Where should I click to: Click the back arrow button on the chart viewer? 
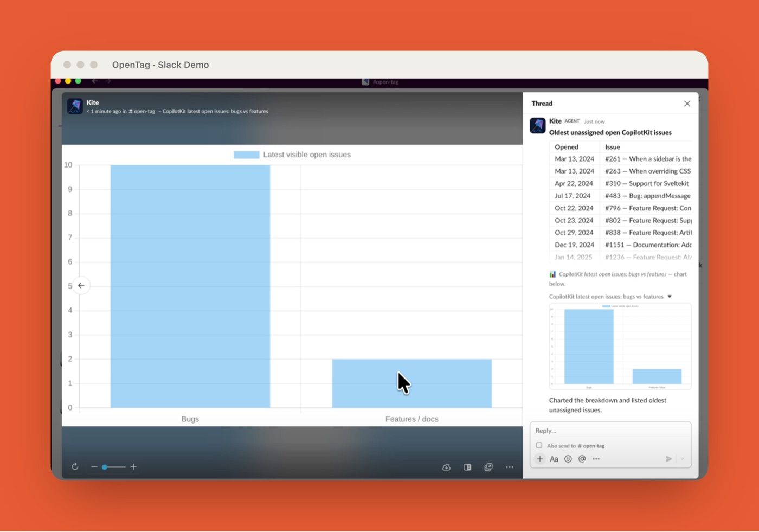pos(81,285)
